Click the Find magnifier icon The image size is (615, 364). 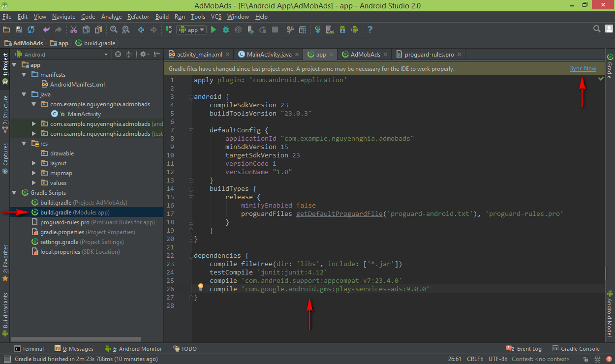click(x=114, y=30)
